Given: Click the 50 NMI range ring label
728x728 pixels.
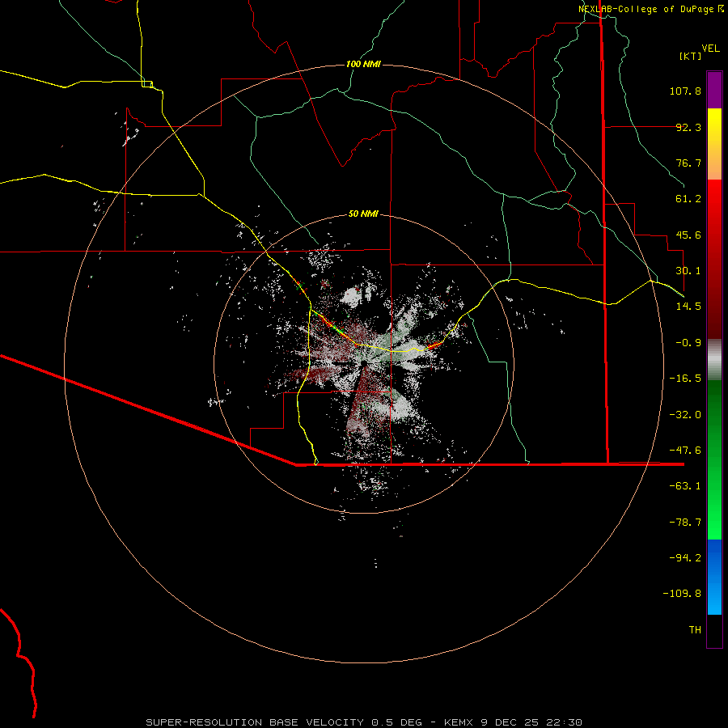Looking at the screenshot, I should [x=363, y=214].
